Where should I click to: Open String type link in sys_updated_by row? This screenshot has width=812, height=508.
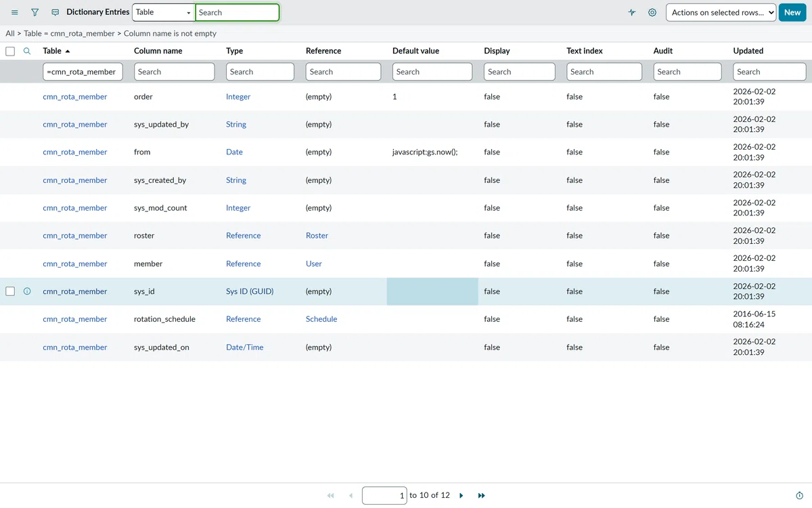[236, 125]
